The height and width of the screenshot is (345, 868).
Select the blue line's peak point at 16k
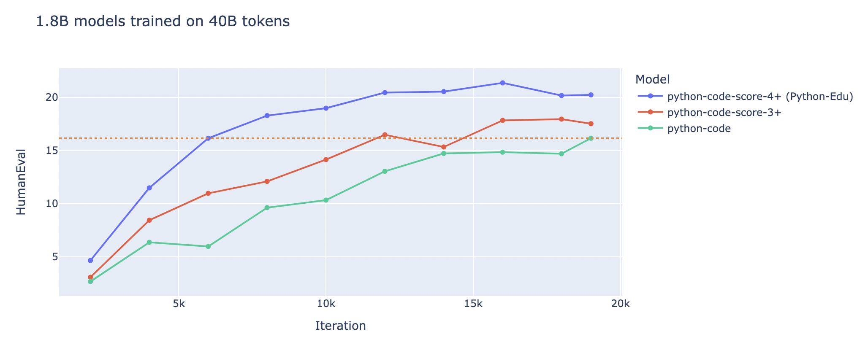pyautogui.click(x=502, y=83)
